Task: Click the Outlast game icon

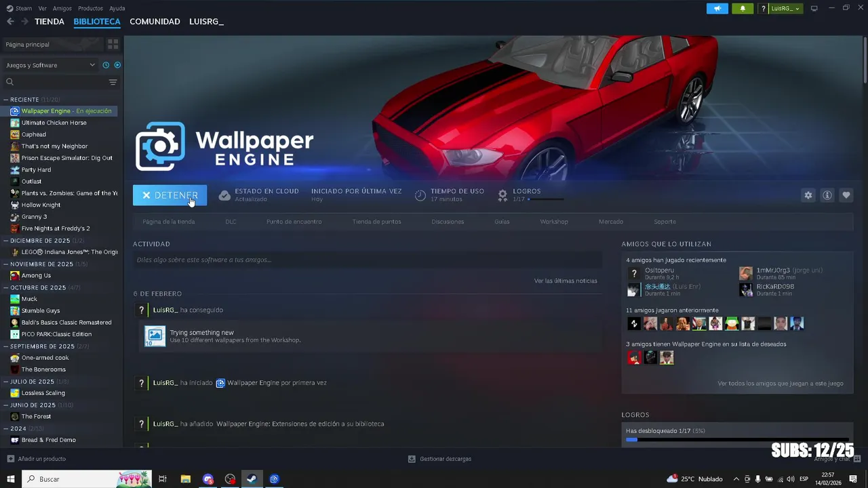Action: point(15,181)
